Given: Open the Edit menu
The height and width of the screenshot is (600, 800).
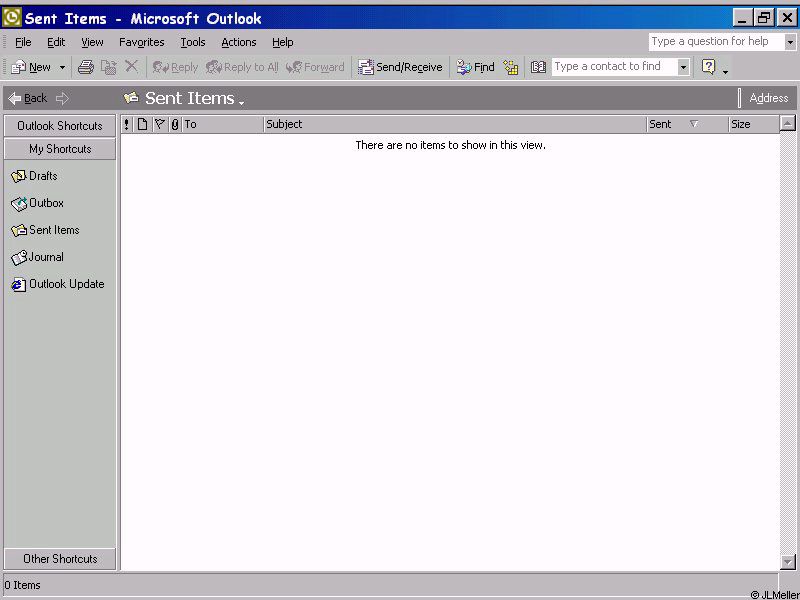Looking at the screenshot, I should (56, 42).
